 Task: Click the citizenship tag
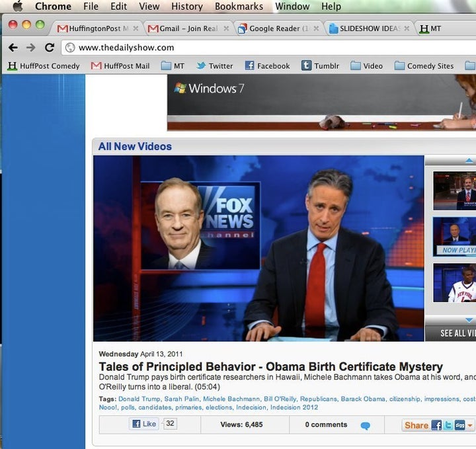[405, 399]
